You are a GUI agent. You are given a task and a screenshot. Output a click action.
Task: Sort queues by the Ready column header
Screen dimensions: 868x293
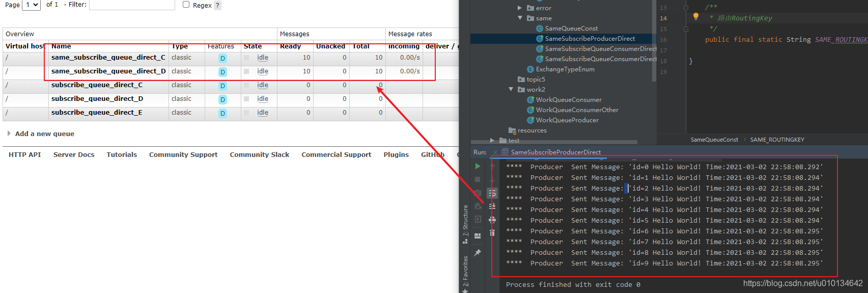[x=290, y=46]
